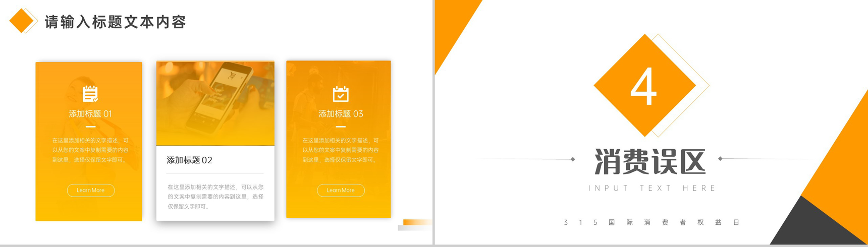The image size is (868, 247).
Task: Click the description text under 添加标题 01
Action: [x=90, y=150]
